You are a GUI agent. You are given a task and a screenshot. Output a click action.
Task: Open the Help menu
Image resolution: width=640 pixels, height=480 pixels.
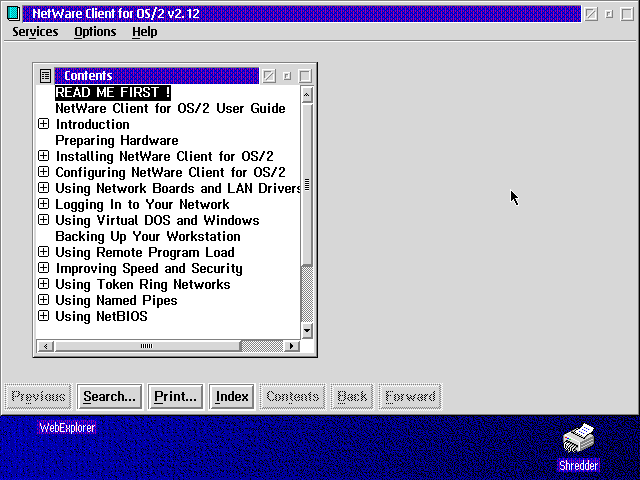144,32
